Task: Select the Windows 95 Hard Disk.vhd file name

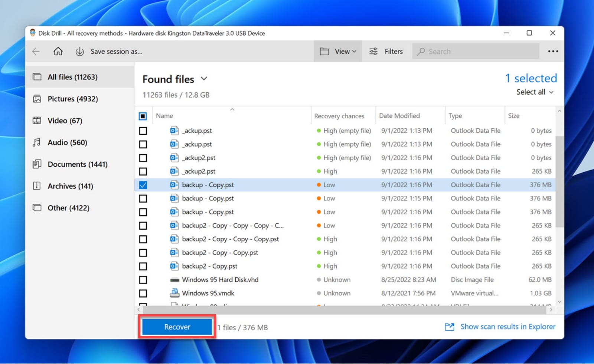Action: pyautogui.click(x=220, y=280)
